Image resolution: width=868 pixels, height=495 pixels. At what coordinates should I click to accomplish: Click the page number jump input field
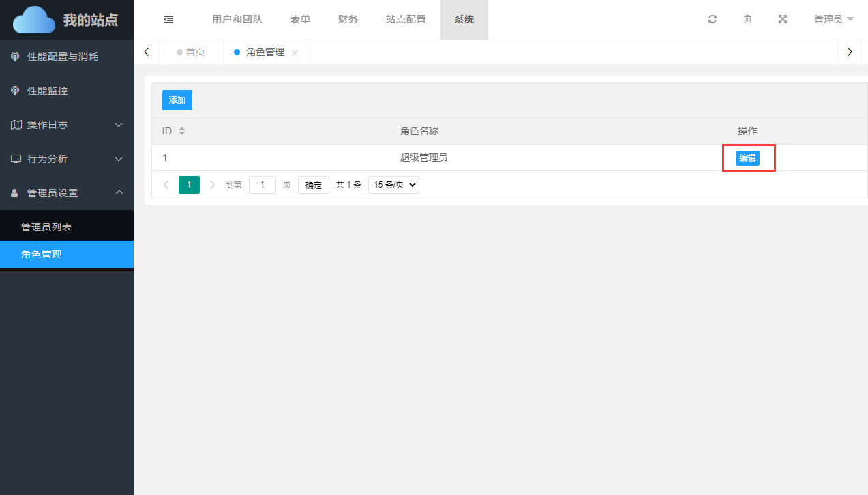pyautogui.click(x=262, y=185)
